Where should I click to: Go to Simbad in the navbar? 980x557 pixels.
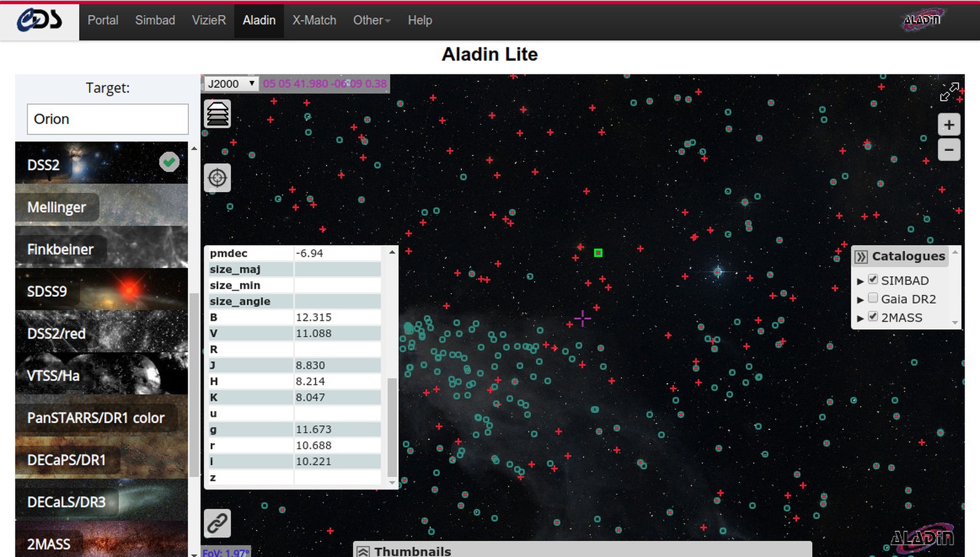click(155, 21)
